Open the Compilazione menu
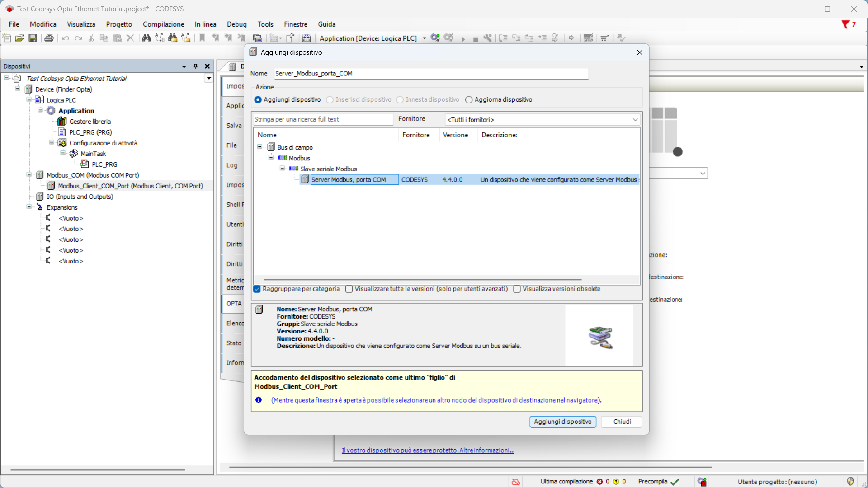Image resolution: width=868 pixels, height=488 pixels. click(x=163, y=24)
